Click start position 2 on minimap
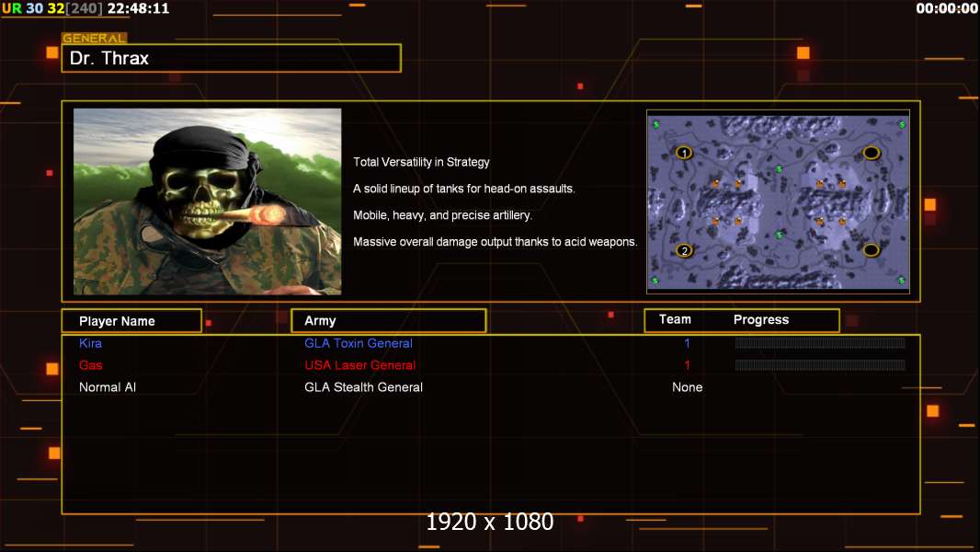The height and width of the screenshot is (552, 980). click(x=684, y=250)
